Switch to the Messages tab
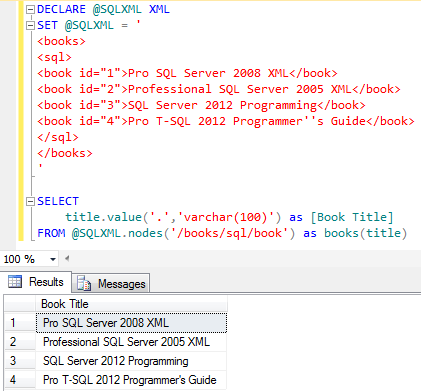This screenshot has width=421, height=391. pos(111,284)
